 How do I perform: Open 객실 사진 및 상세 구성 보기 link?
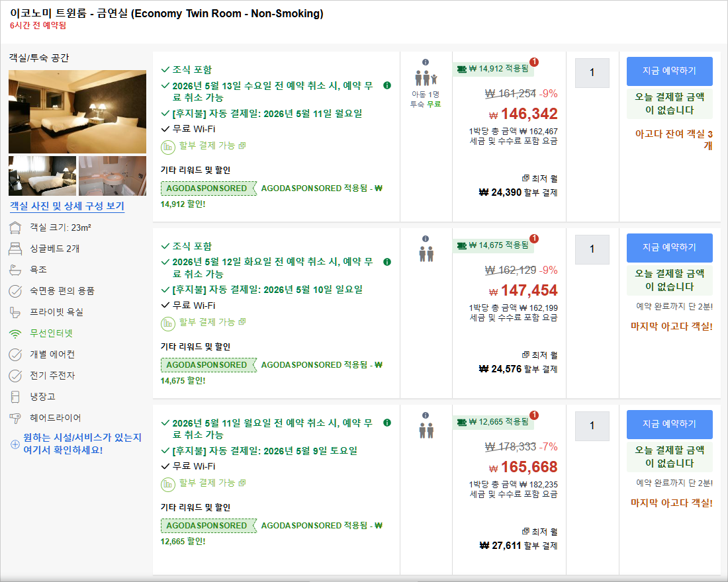tap(67, 206)
